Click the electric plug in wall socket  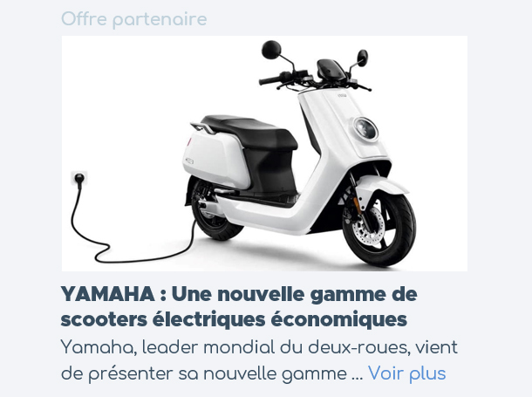coord(79,179)
